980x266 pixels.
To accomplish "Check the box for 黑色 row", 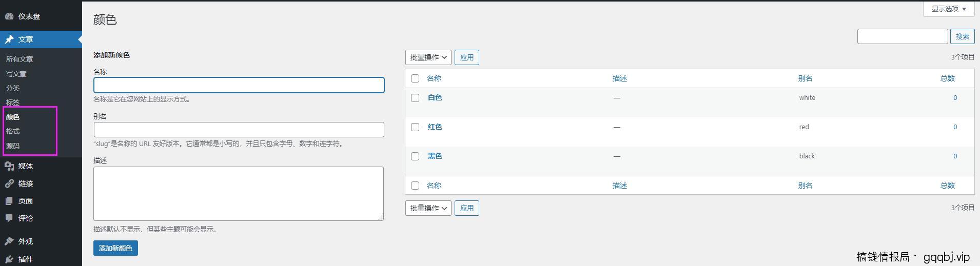I will [x=415, y=156].
